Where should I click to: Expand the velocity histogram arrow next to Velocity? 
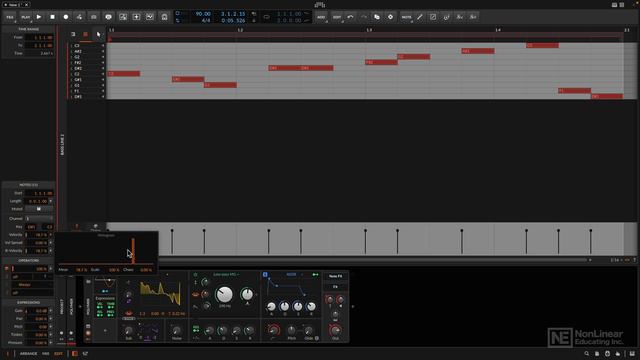coord(51,235)
